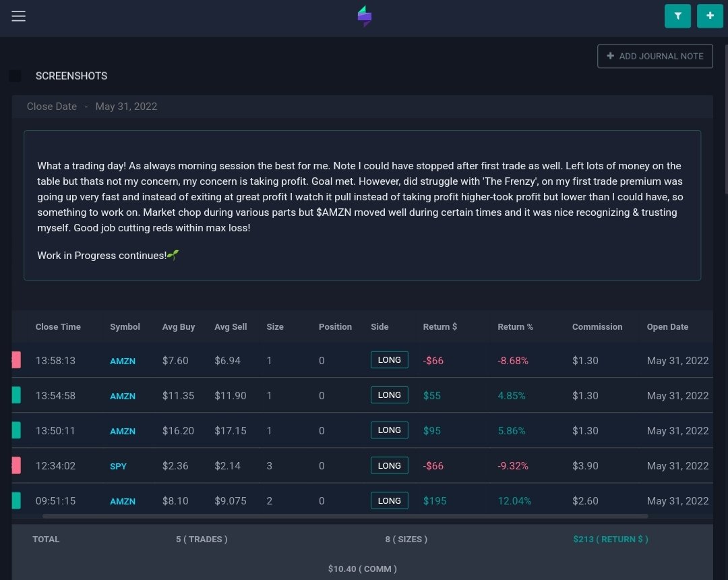
Task: Sort by Size column header
Action: [x=275, y=327]
